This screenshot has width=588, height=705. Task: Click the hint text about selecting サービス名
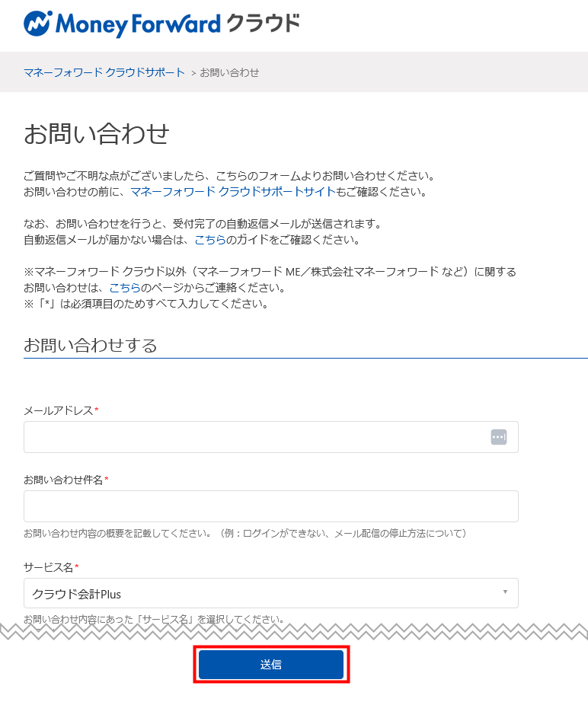(x=154, y=620)
